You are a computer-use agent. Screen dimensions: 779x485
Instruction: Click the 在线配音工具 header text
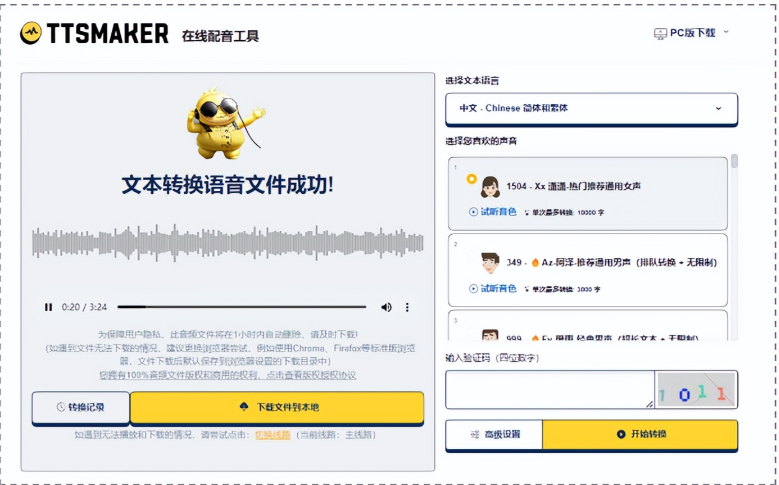coord(220,36)
